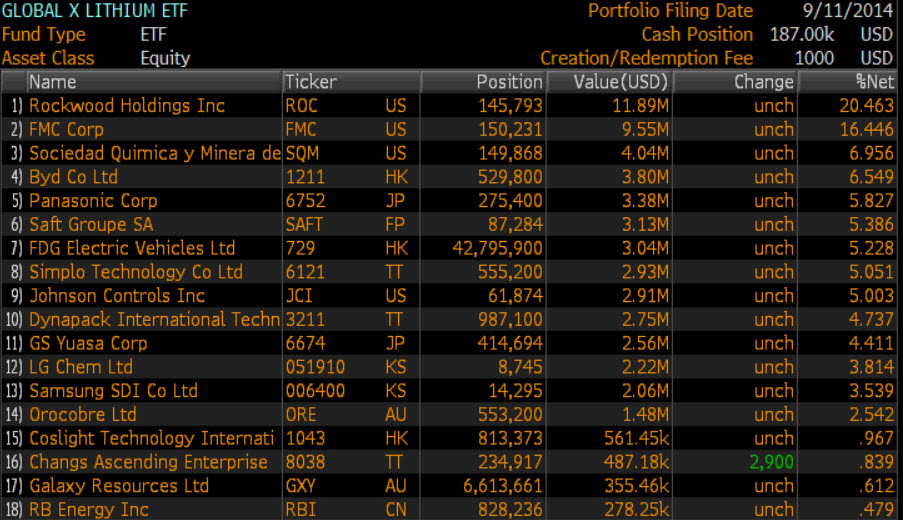Click the Portfolio Filing Date 9/11/2014
The image size is (903, 520).
848,10
